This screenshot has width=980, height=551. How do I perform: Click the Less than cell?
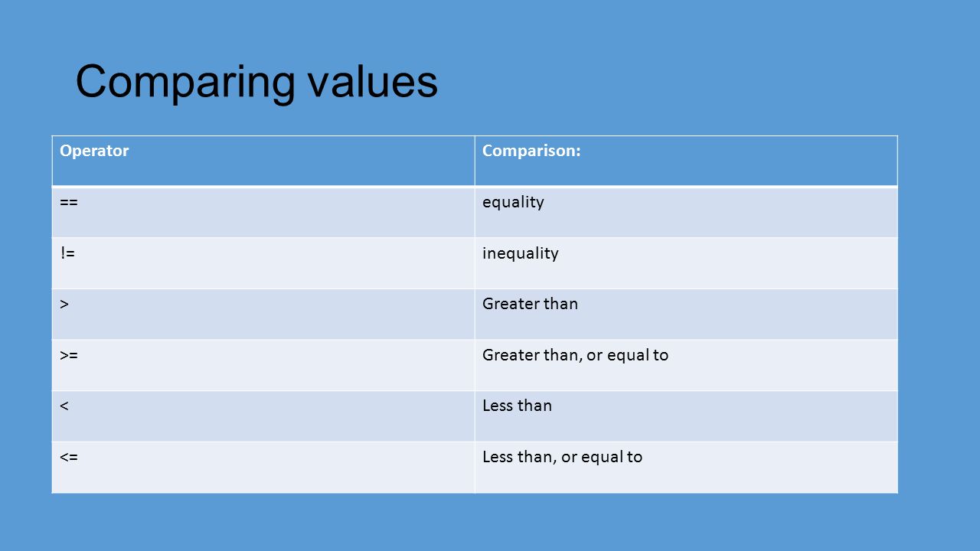(x=686, y=416)
